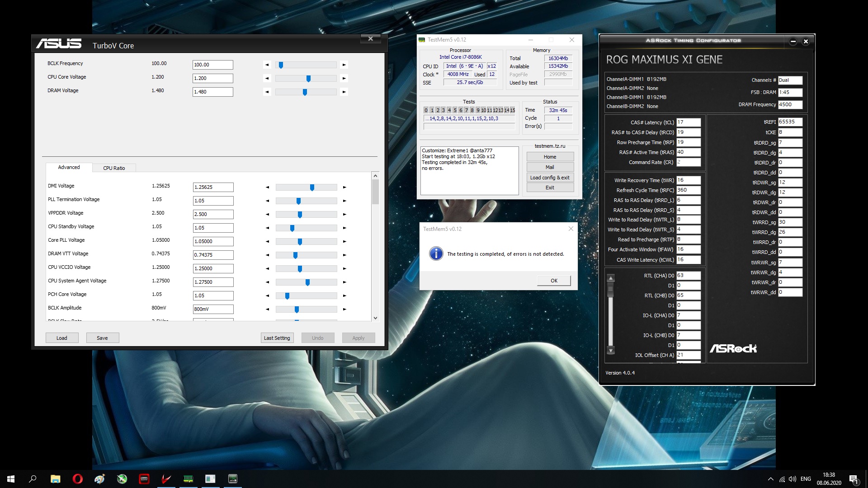The width and height of the screenshot is (868, 488).
Task: Show hidden system tray icons chevron
Action: click(770, 479)
